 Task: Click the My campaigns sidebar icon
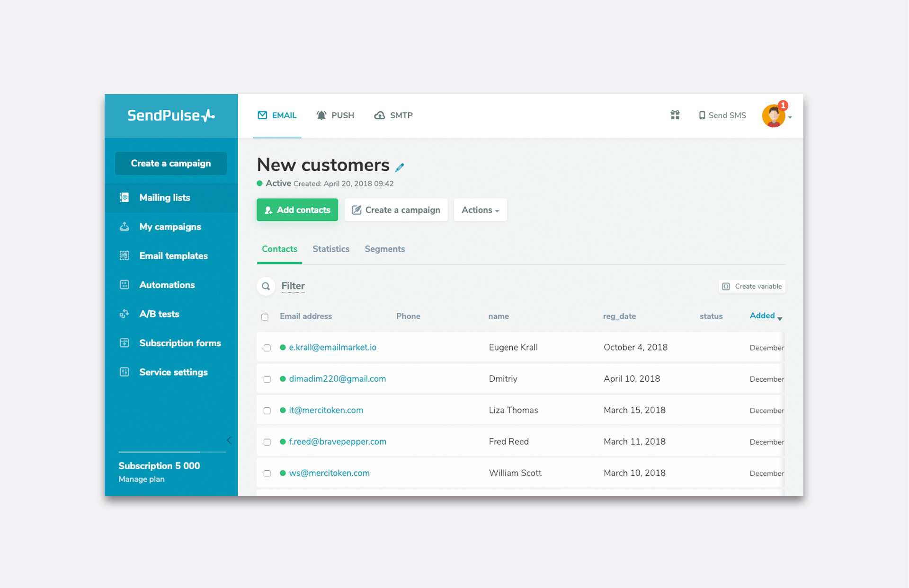(x=125, y=227)
